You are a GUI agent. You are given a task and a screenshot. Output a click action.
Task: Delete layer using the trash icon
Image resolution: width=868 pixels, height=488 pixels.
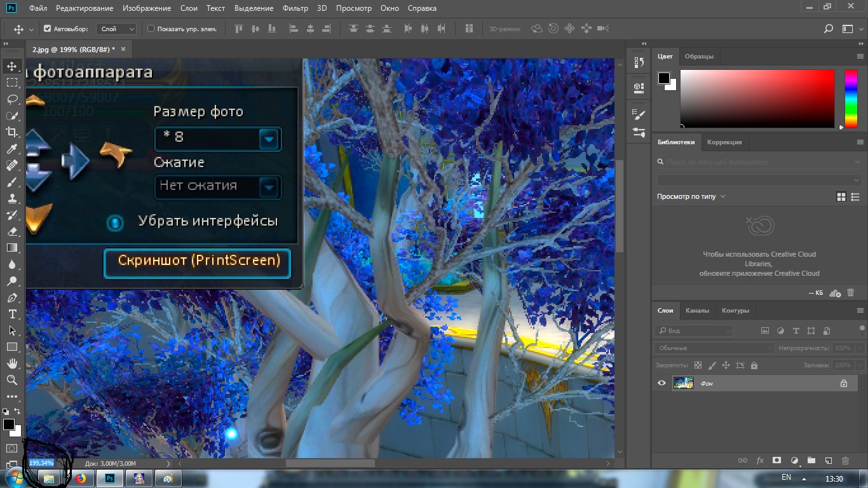(845, 460)
